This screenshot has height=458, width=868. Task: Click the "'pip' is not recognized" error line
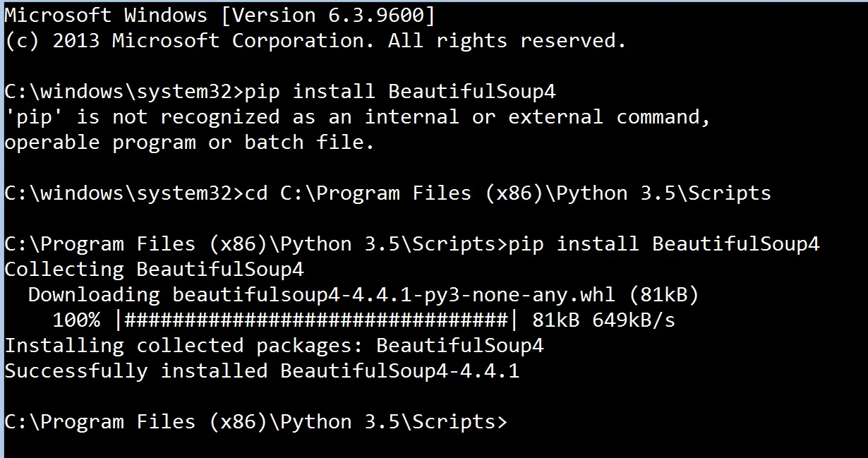[356, 117]
